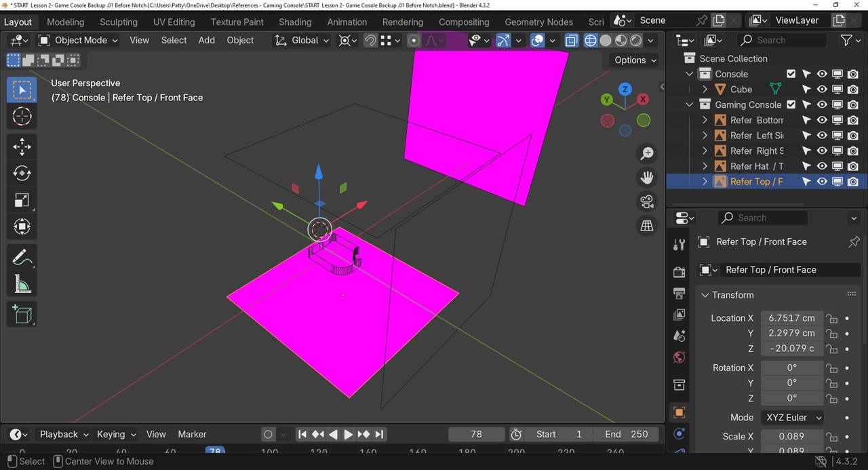
Task: Select the Cursor tool
Action: tap(22, 117)
